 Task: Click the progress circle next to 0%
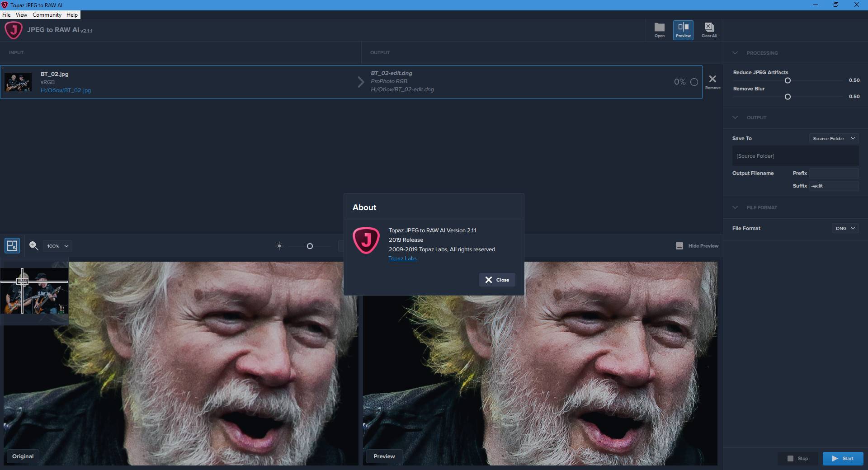pos(694,82)
